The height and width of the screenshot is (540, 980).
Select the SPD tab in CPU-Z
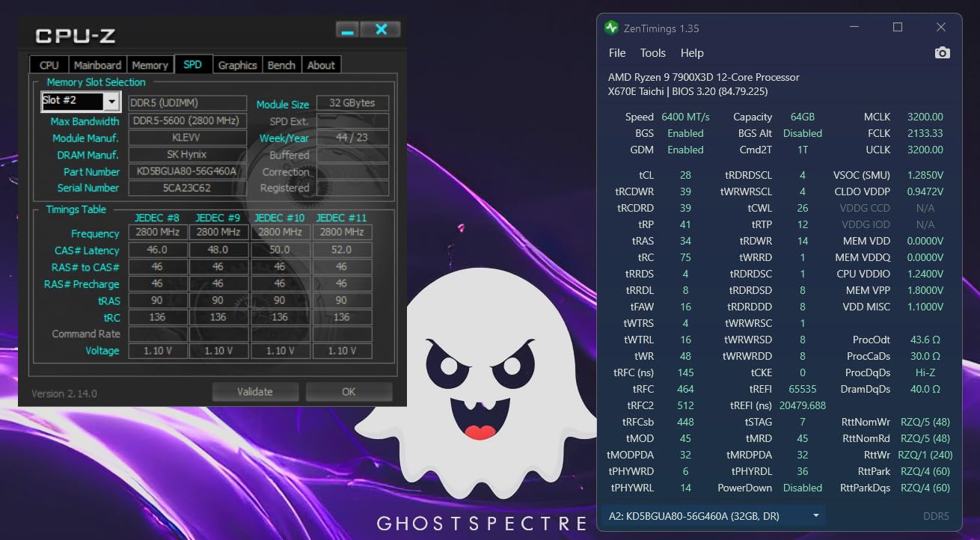pos(193,64)
